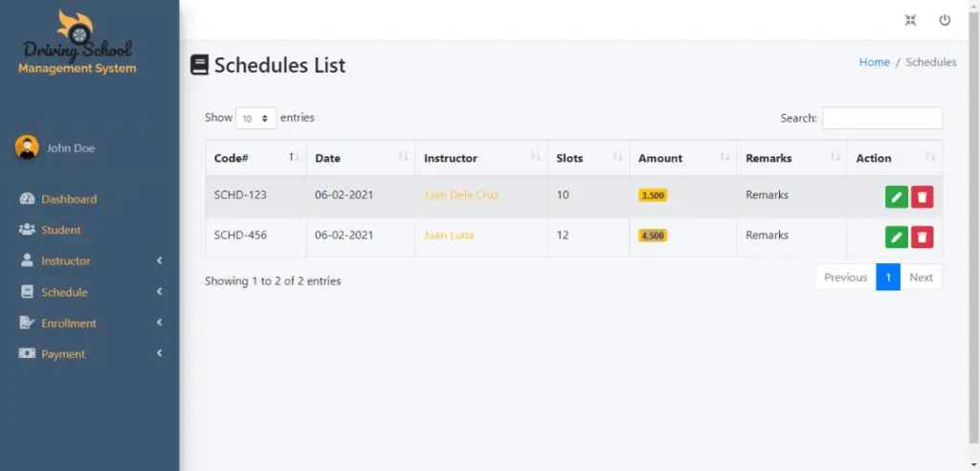Expand the Instructor sidebar menu
The height and width of the screenshot is (471, 980).
90,260
